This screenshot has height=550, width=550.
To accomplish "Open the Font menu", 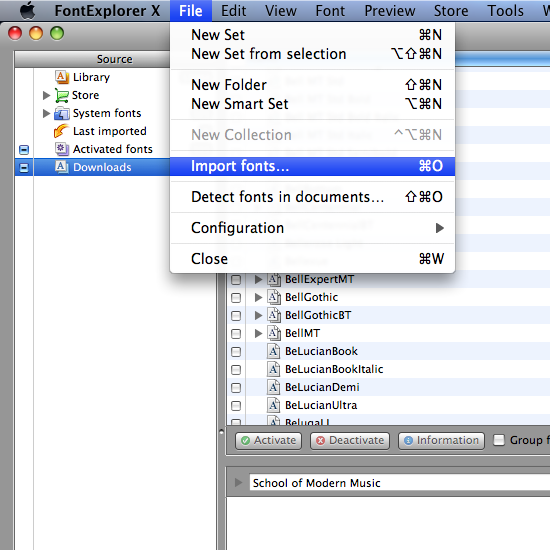I will [330, 11].
